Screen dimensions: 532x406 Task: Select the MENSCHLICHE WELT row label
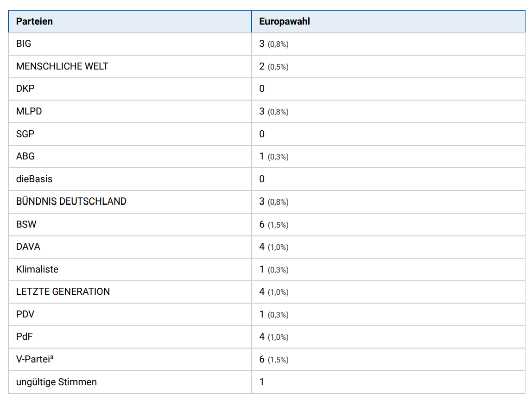tap(62, 66)
